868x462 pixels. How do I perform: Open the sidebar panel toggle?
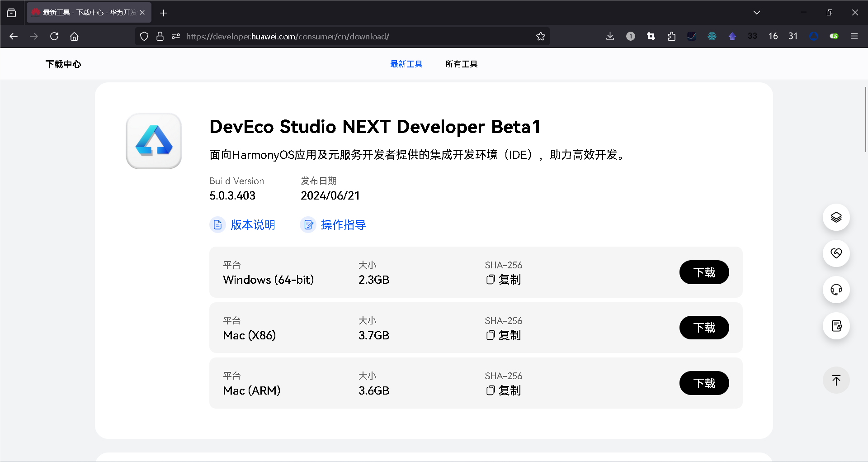(x=11, y=12)
